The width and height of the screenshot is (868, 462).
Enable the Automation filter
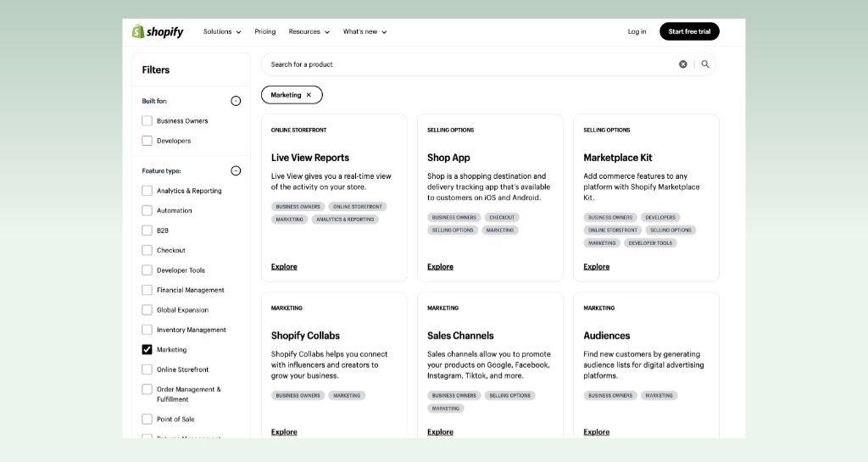tap(147, 210)
